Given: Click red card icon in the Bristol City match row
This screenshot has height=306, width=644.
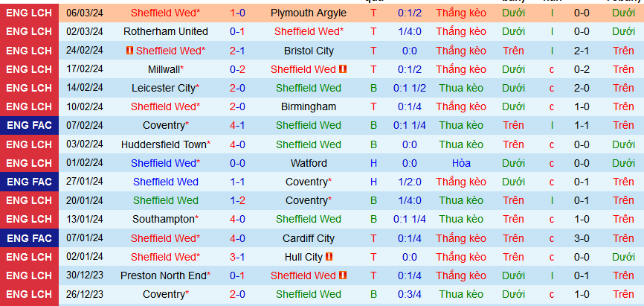Looking at the screenshot, I should point(129,50).
